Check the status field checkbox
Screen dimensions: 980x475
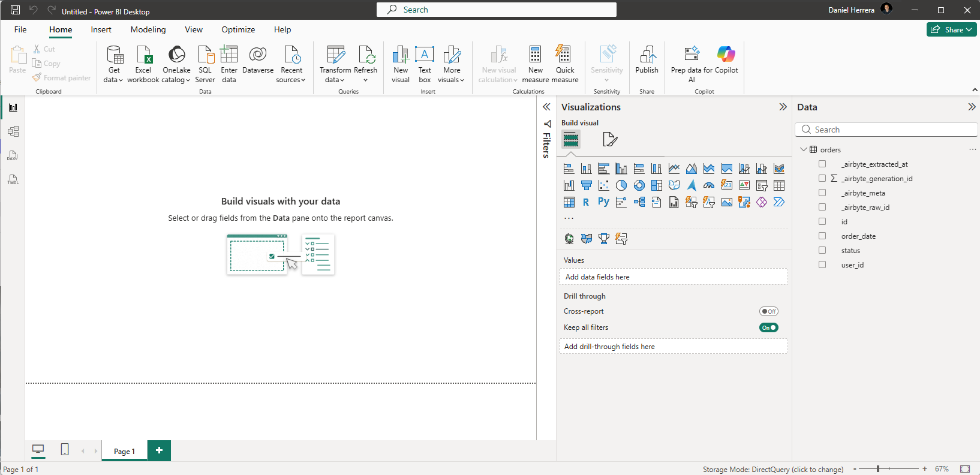(822, 250)
